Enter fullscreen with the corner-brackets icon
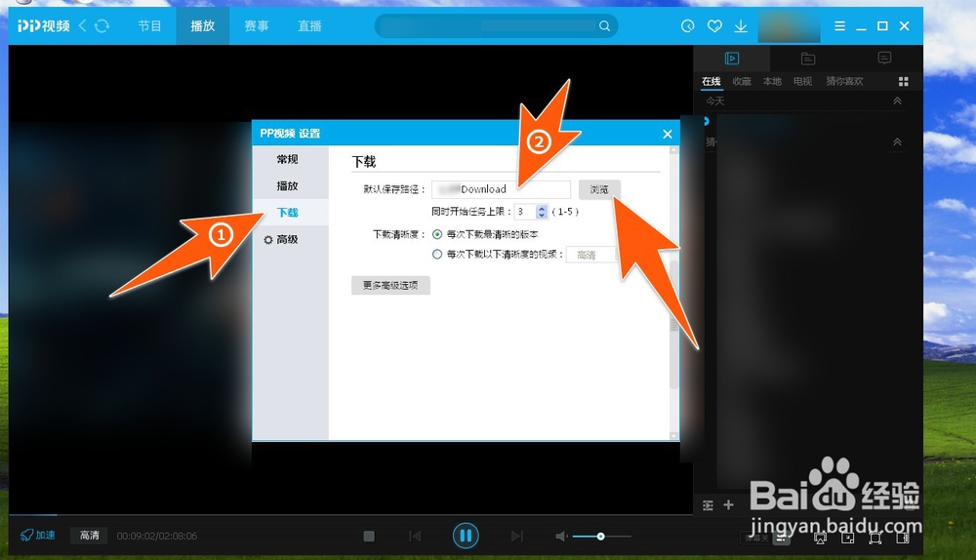The width and height of the screenshot is (976, 560). [x=875, y=538]
